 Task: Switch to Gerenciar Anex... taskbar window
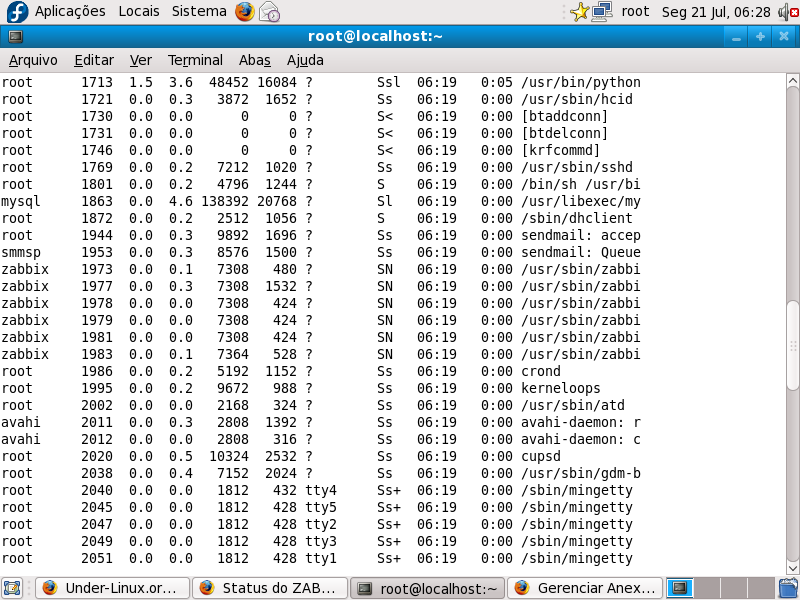pos(585,588)
